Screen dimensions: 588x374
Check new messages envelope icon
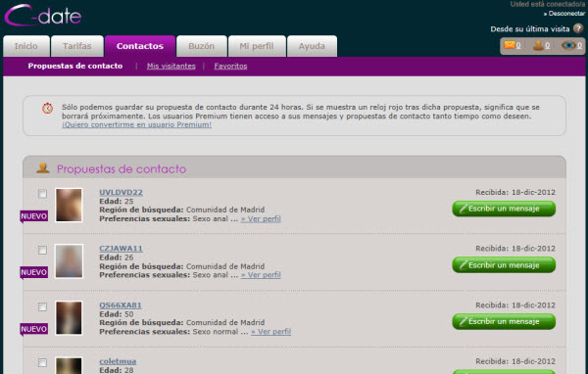510,45
